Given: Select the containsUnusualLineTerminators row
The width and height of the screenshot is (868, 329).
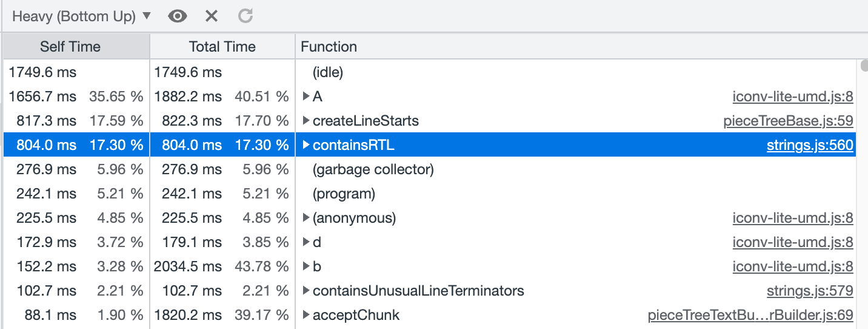Looking at the screenshot, I should point(418,291).
